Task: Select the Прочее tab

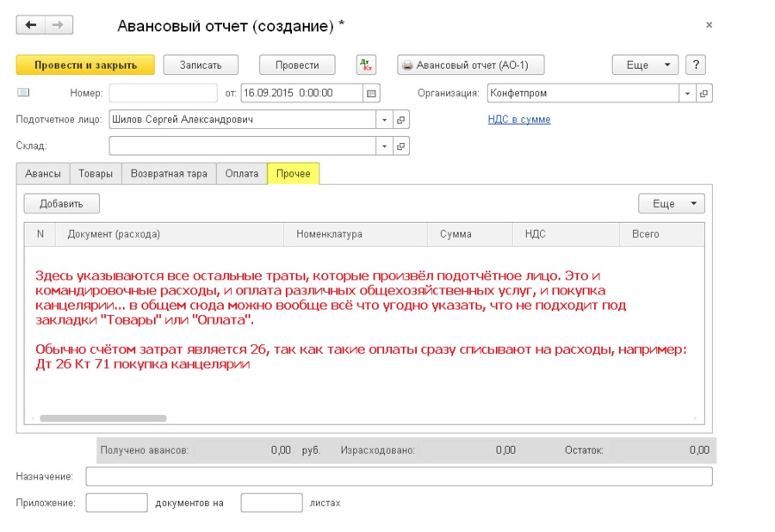Action: coord(293,174)
